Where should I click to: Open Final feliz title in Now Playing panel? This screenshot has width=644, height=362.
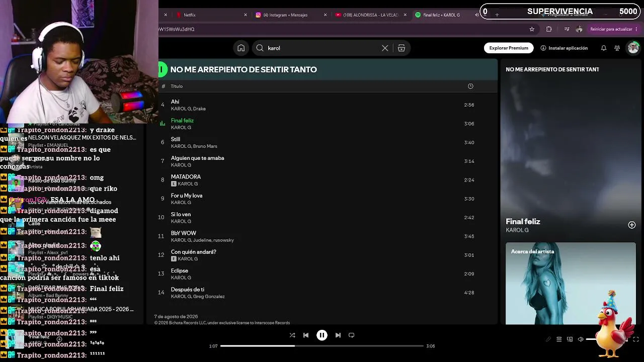(x=523, y=221)
